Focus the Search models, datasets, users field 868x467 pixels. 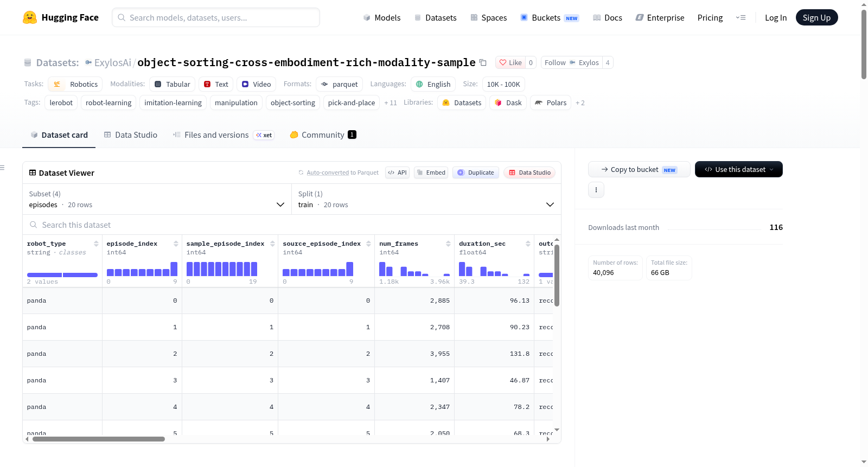[216, 17]
